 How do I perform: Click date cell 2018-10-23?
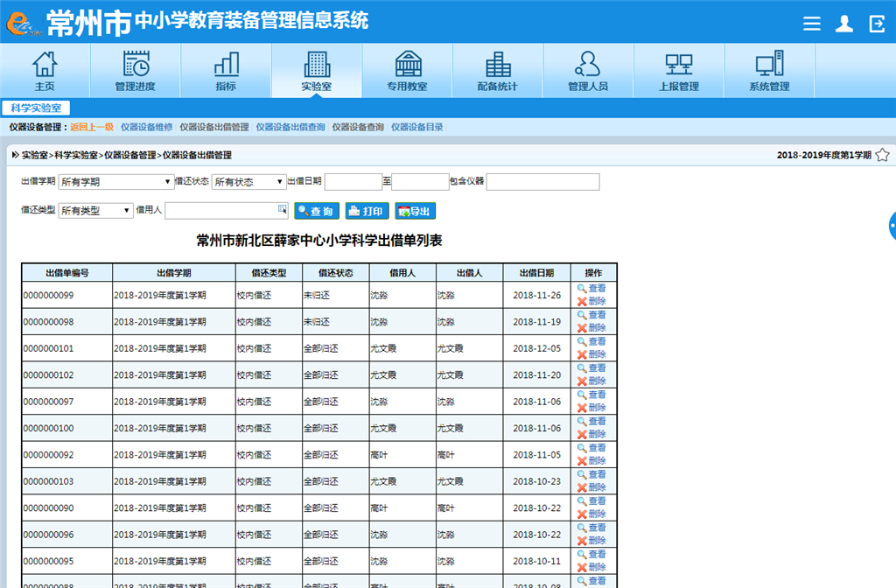coord(536,481)
